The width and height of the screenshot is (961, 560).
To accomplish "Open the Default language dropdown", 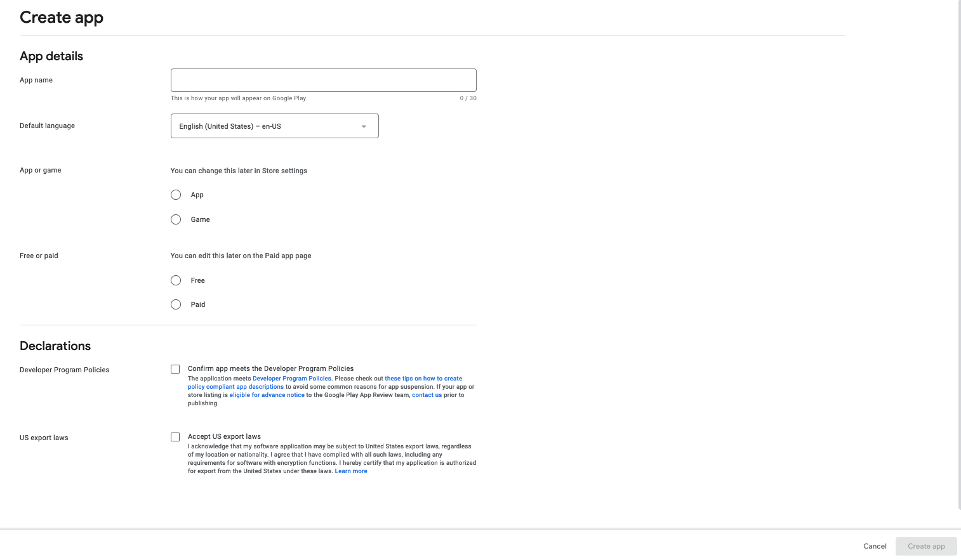I will pyautogui.click(x=274, y=126).
